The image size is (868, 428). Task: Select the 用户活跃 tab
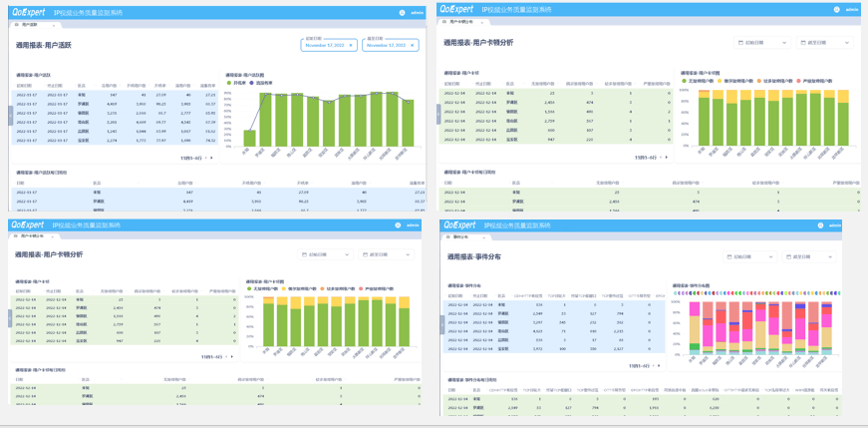(x=28, y=24)
